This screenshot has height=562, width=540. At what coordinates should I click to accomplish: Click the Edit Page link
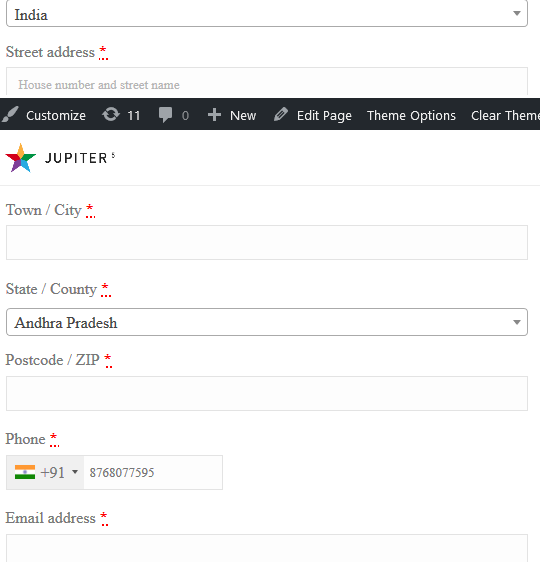click(x=324, y=115)
